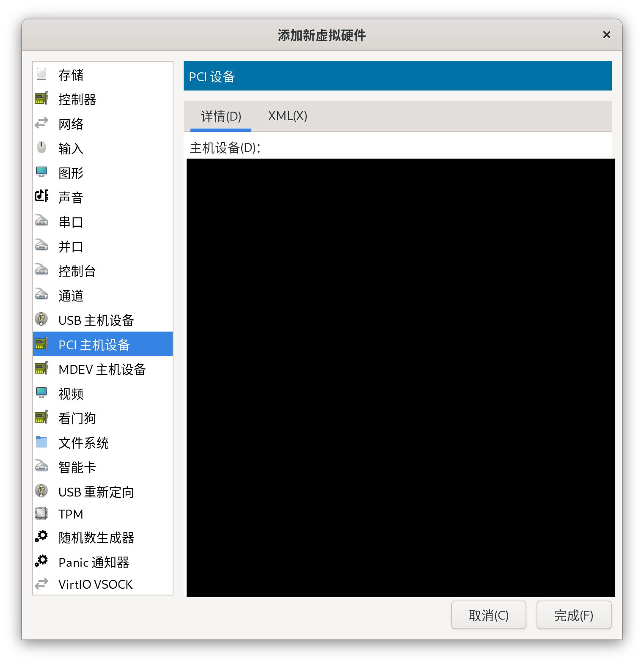Select the 控制台 entry
The width and height of the screenshot is (644, 664).
103,271
